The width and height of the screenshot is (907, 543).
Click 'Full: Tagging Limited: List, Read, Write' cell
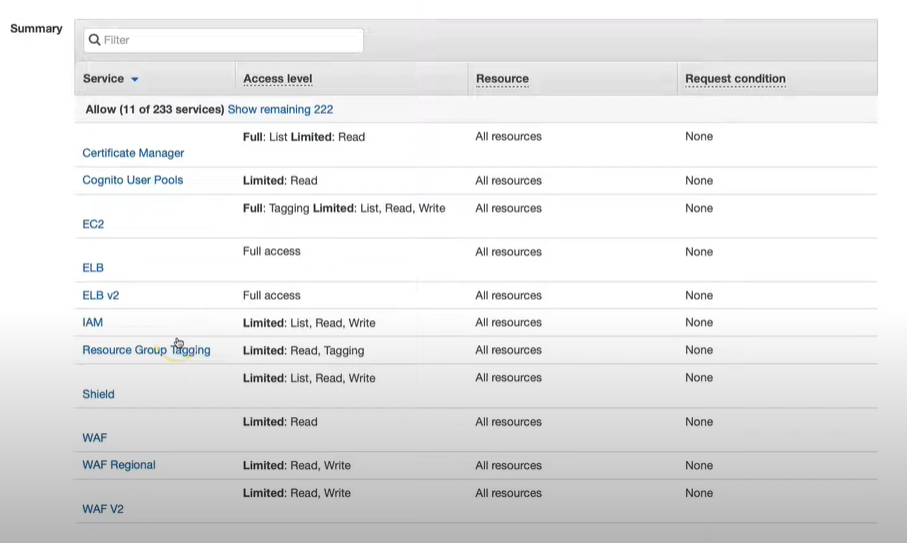point(344,208)
